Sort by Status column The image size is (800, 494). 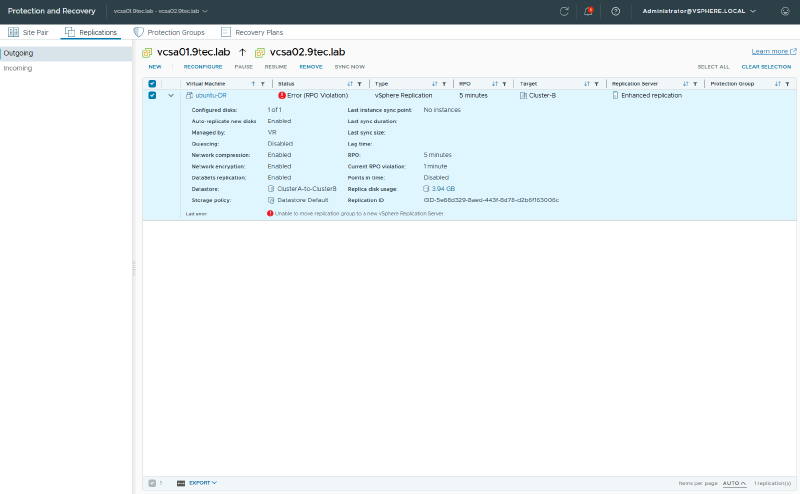350,84
